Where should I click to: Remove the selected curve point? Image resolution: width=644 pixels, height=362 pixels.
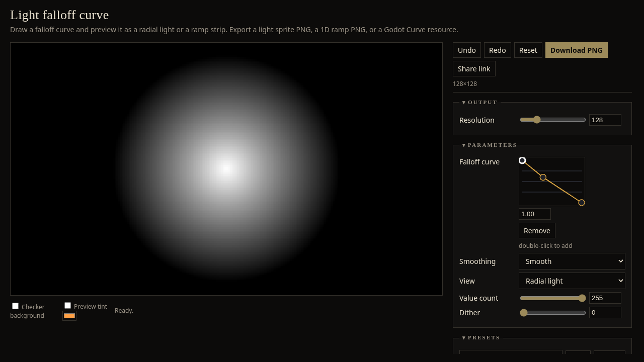pyautogui.click(x=537, y=231)
